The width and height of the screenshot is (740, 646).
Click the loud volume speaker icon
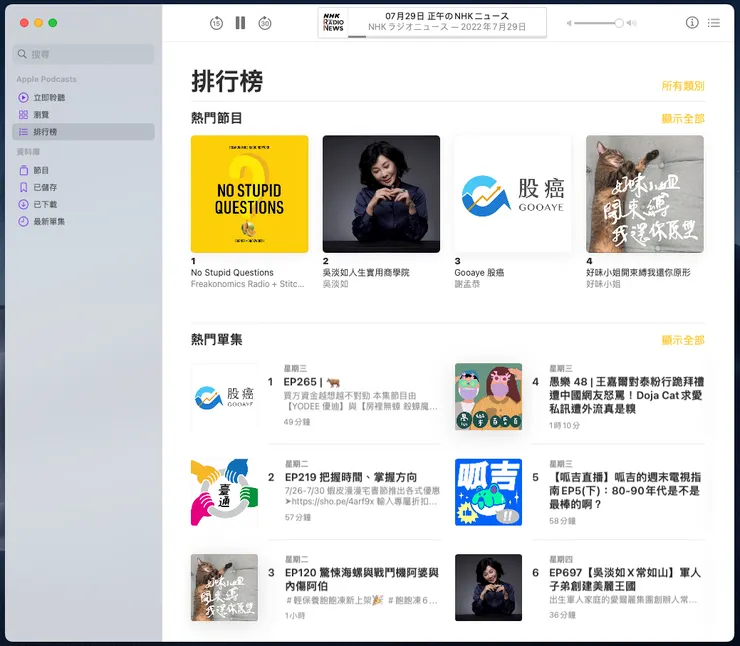click(632, 23)
